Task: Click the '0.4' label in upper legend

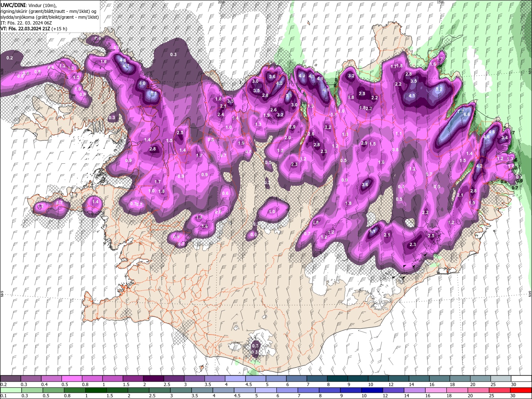Action: (x=44, y=384)
